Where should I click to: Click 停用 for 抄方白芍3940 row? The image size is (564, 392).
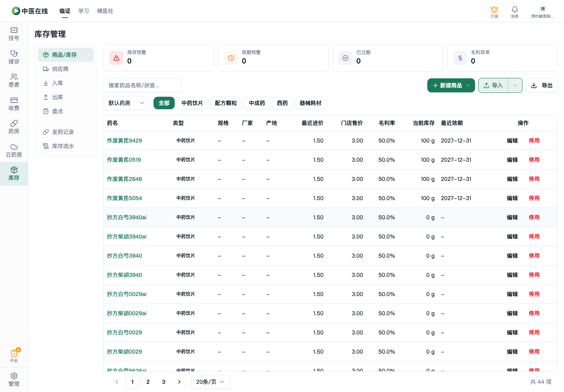click(x=534, y=256)
